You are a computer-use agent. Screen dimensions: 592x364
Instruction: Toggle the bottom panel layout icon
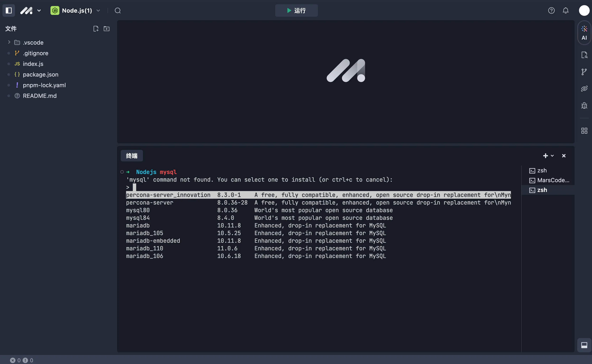click(x=584, y=345)
